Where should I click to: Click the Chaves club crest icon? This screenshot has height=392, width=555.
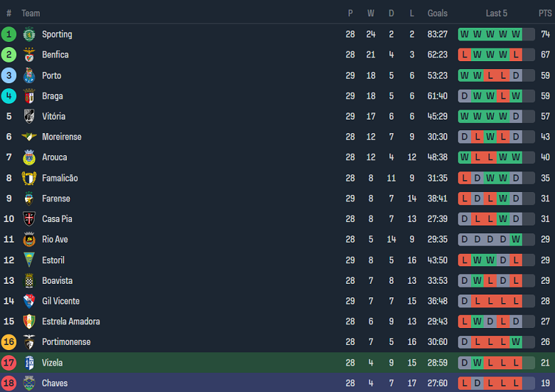pyautogui.click(x=29, y=383)
